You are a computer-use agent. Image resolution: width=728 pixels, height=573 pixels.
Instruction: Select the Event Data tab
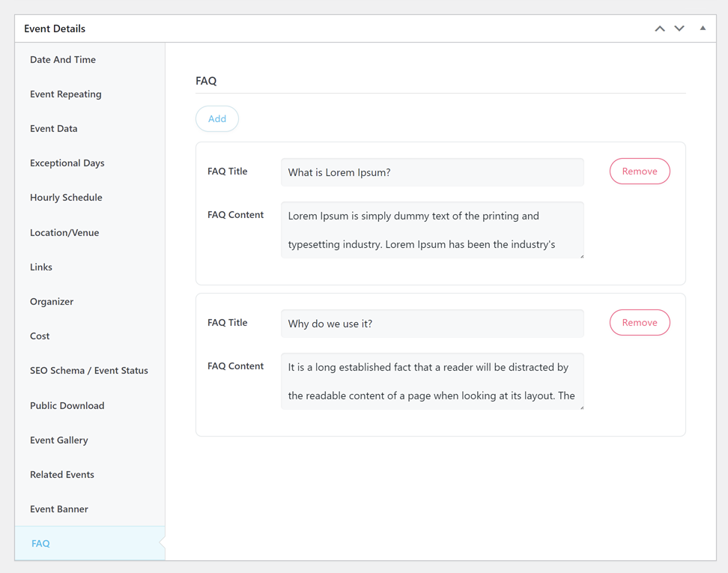pos(54,129)
